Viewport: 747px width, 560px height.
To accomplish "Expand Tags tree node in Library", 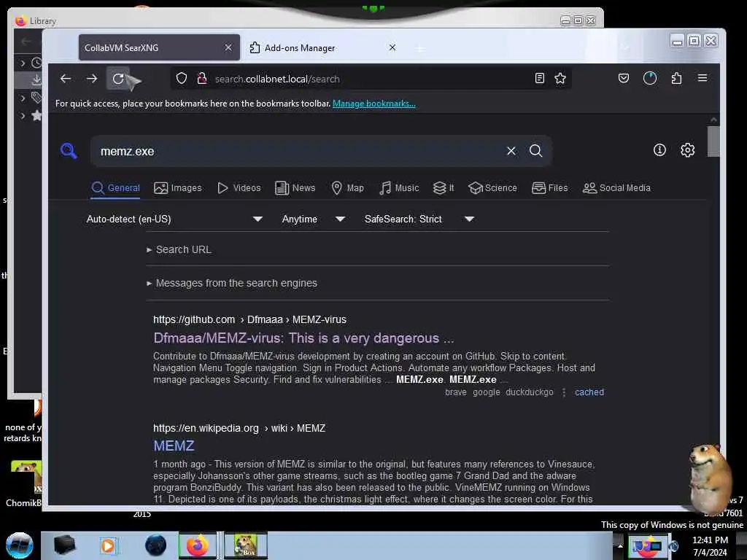I will pos(23,98).
